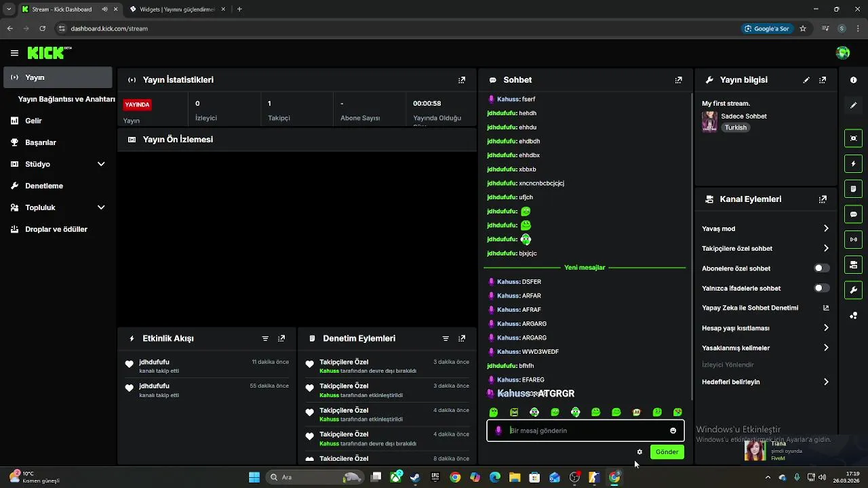Toggle the channel actions widget in right rail
868x488 pixels.
point(853,264)
